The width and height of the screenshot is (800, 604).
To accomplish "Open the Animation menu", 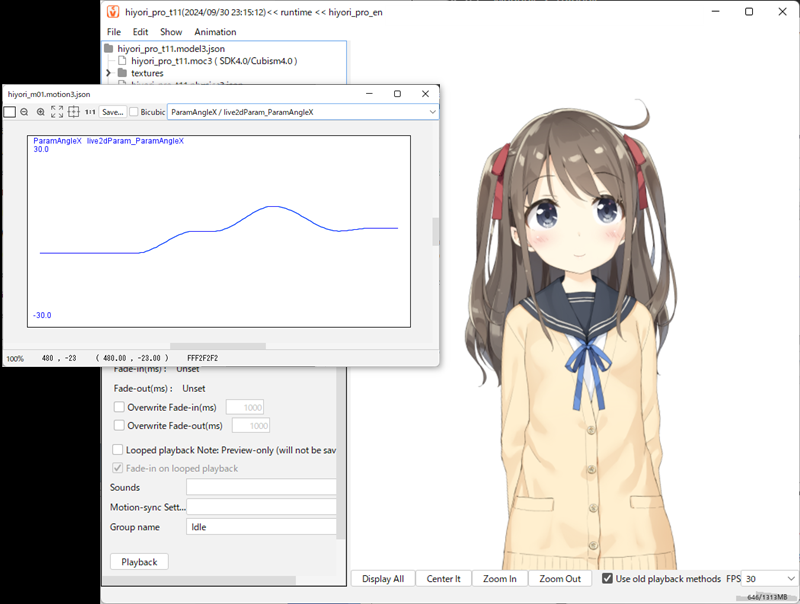I will [215, 32].
